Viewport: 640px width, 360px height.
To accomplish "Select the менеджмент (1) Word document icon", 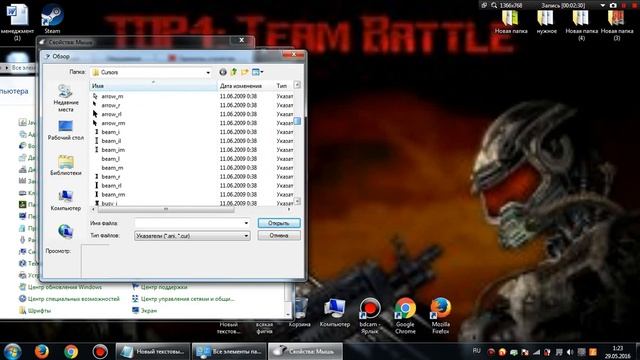I will (x=17, y=22).
